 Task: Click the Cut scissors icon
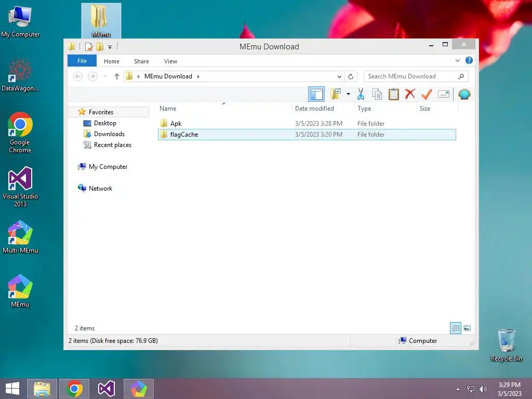[x=361, y=94]
